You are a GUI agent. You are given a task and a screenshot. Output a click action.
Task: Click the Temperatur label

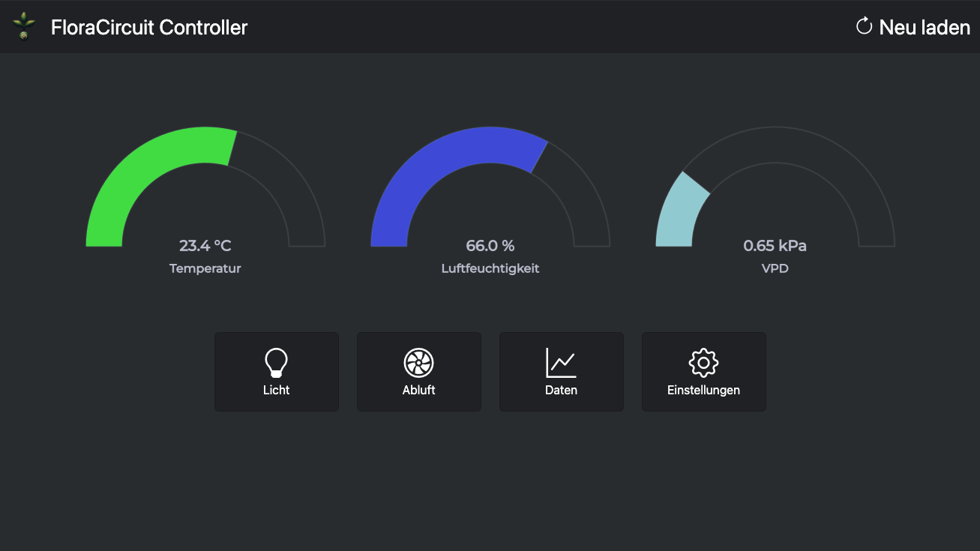(205, 268)
